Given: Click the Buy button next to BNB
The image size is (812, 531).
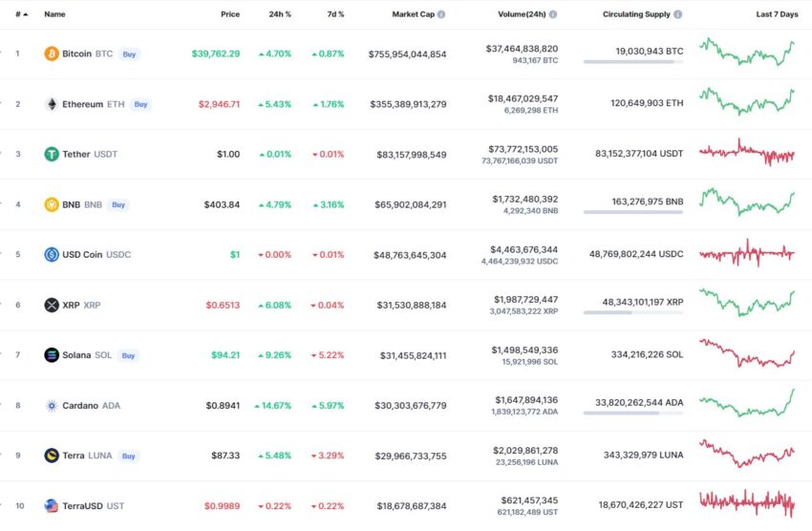Looking at the screenshot, I should (x=118, y=205).
